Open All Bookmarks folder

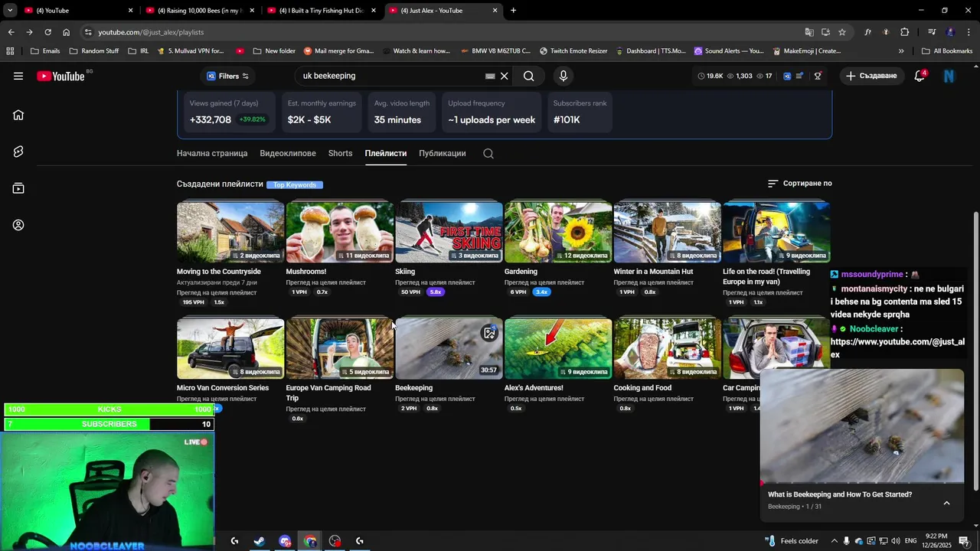click(947, 51)
